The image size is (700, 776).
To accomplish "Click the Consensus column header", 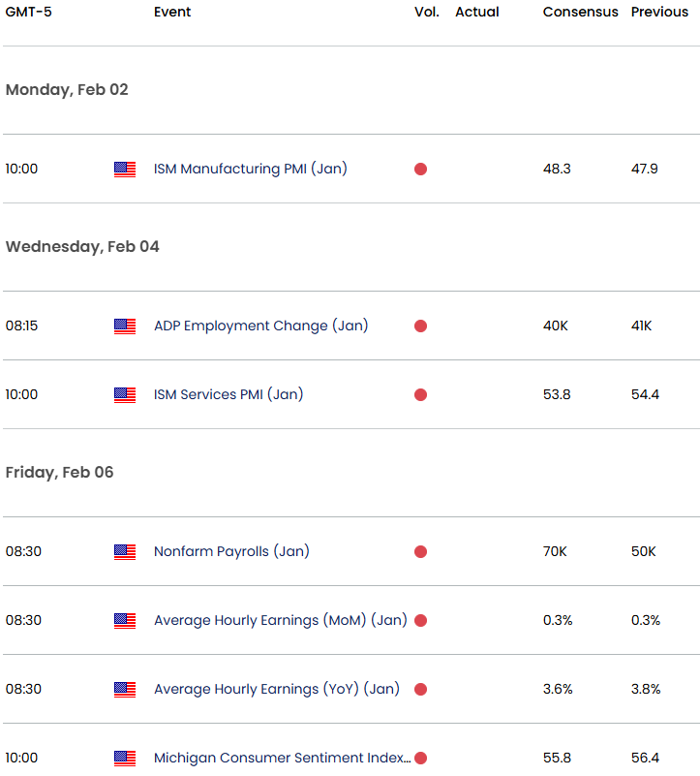I will tap(580, 12).
